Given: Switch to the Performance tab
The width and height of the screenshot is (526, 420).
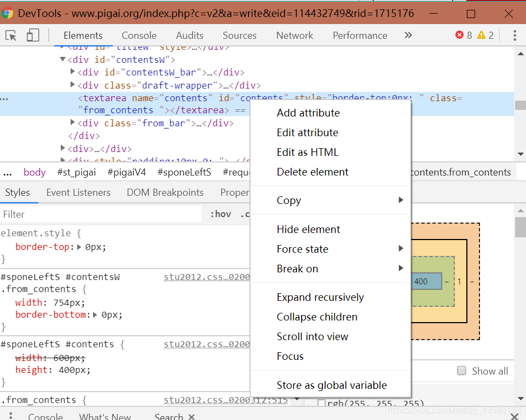Looking at the screenshot, I should pyautogui.click(x=360, y=35).
